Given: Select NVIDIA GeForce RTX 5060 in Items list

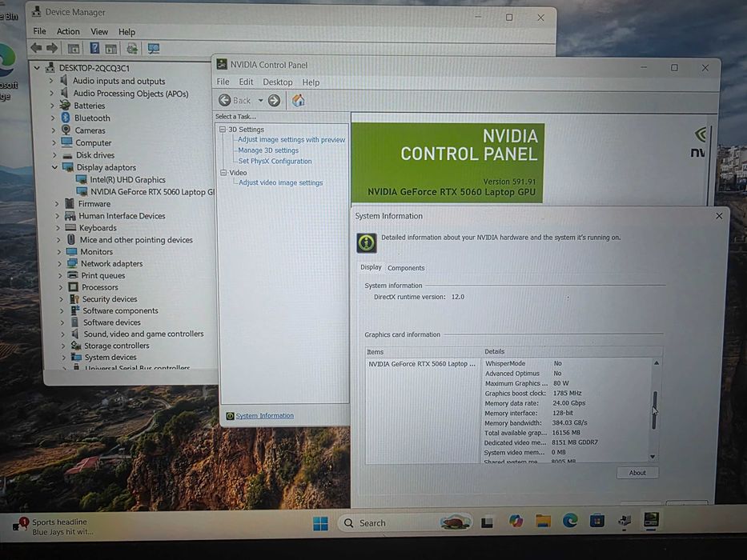Looking at the screenshot, I should pos(422,364).
